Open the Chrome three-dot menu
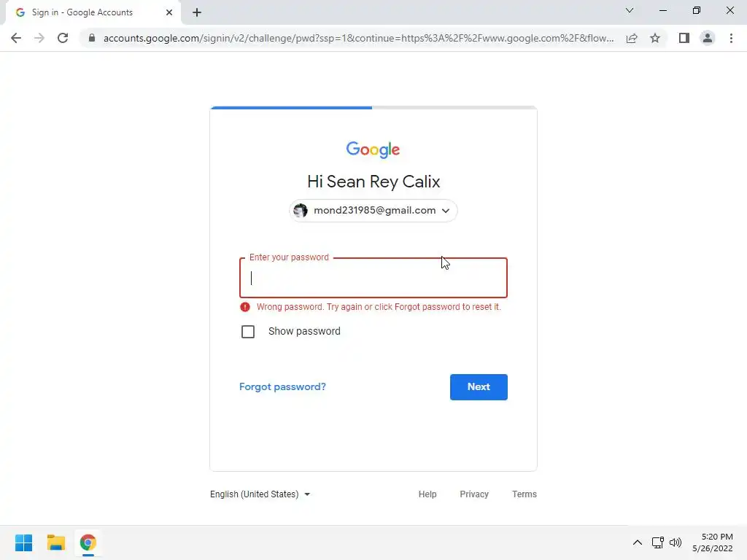Image resolution: width=747 pixels, height=560 pixels. 731,38
